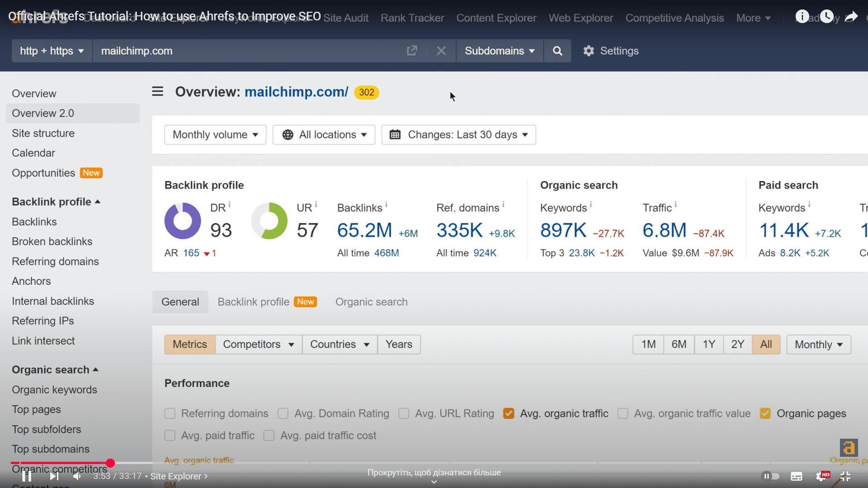Open More navigation dropdown
The image size is (868, 488).
(753, 18)
